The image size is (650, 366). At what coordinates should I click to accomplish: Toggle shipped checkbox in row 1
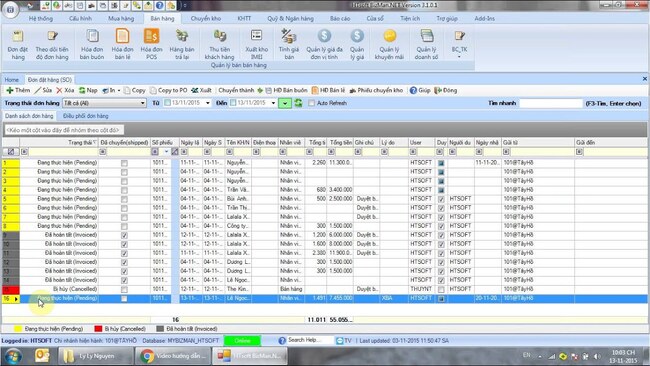[x=124, y=163]
